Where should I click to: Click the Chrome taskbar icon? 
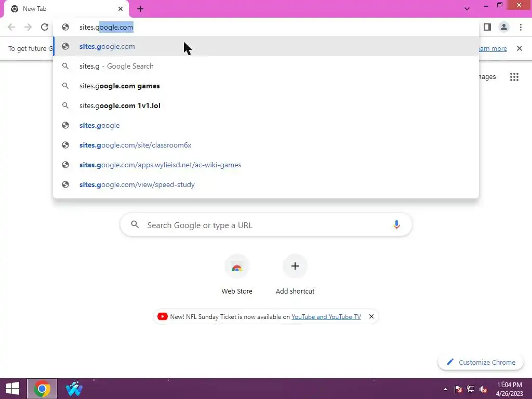click(42, 389)
